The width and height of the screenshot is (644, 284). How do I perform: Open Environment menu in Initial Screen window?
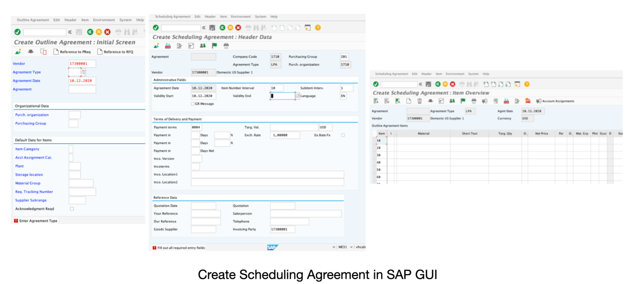tap(103, 20)
